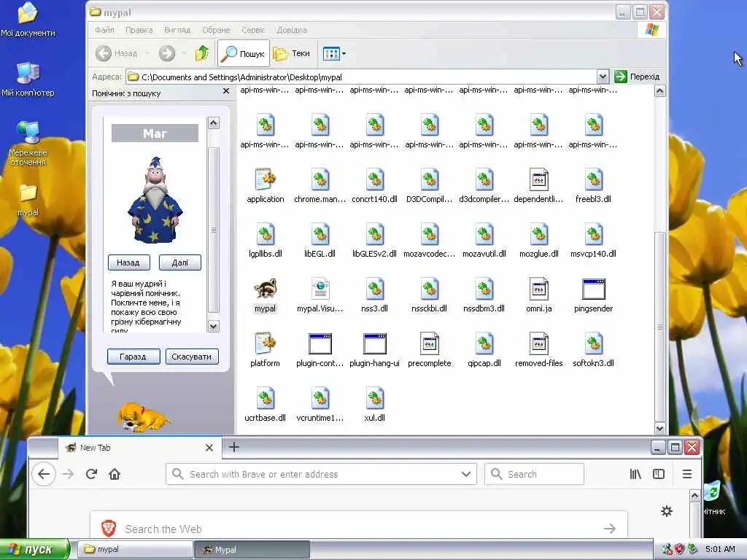This screenshot has width=747, height=560.
Task: Go to home page in Mypal browser
Action: coord(115,474)
